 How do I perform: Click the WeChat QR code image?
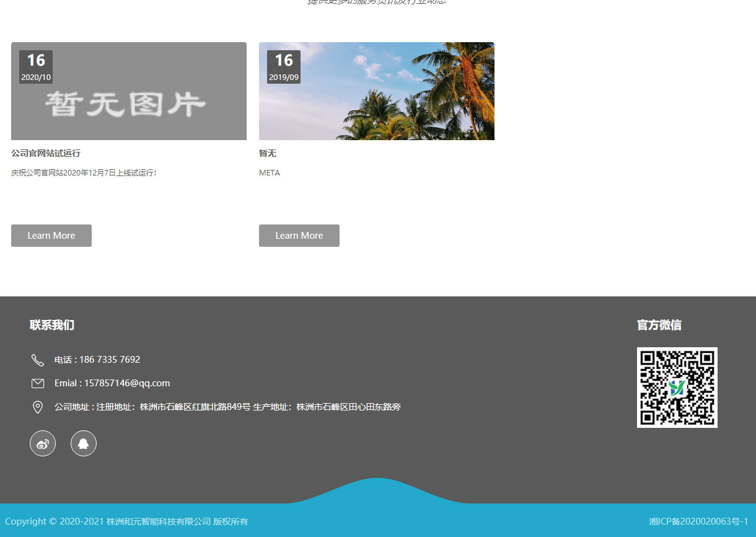[677, 388]
